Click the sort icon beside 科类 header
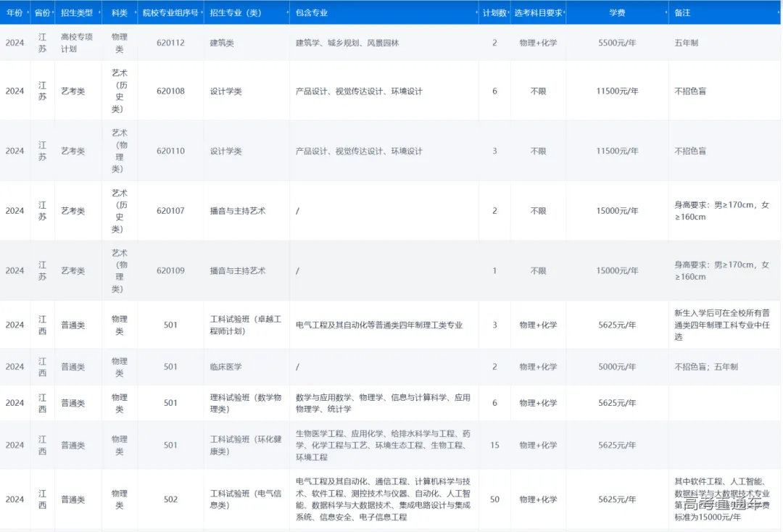Image resolution: width=783 pixels, height=532 pixels. point(135,12)
